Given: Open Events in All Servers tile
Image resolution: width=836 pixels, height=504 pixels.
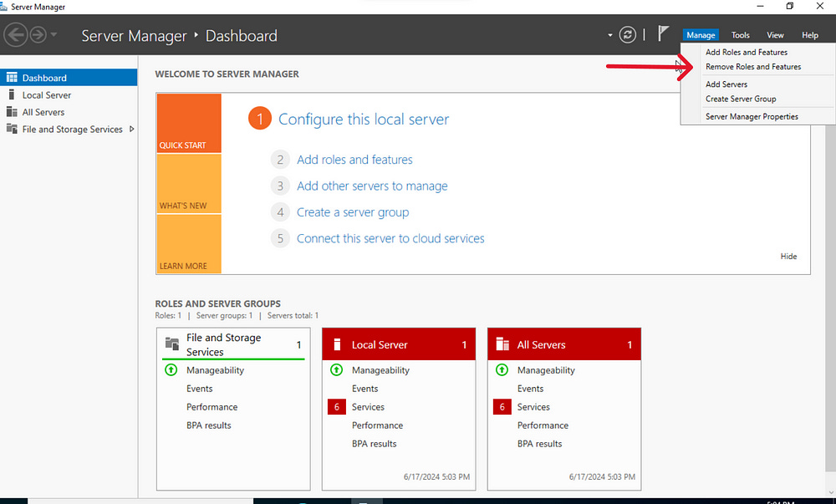Looking at the screenshot, I should point(530,389).
